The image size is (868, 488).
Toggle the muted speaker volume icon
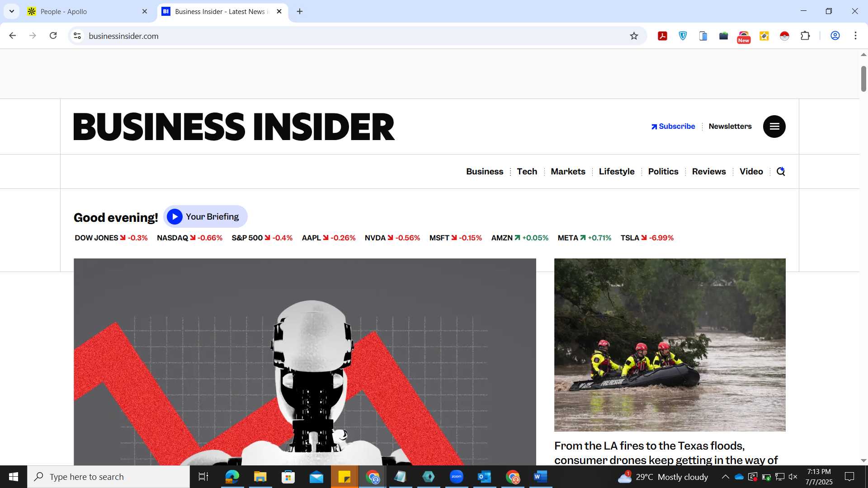[x=793, y=477]
